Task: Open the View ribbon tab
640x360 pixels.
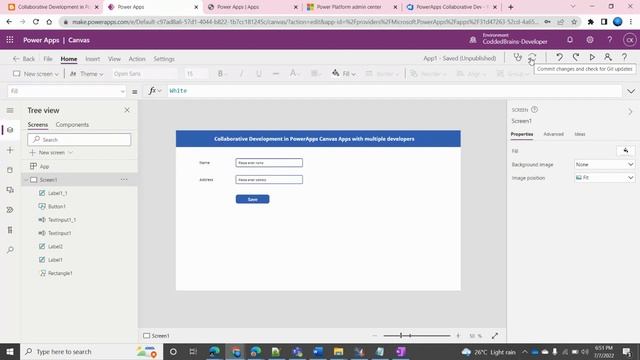Action: pos(114,59)
